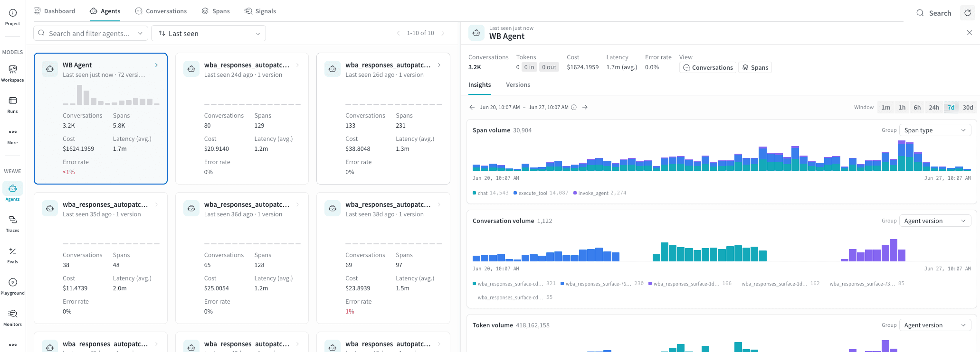This screenshot has width=980, height=352.
Task: Go to previous page of agents
Action: click(398, 33)
